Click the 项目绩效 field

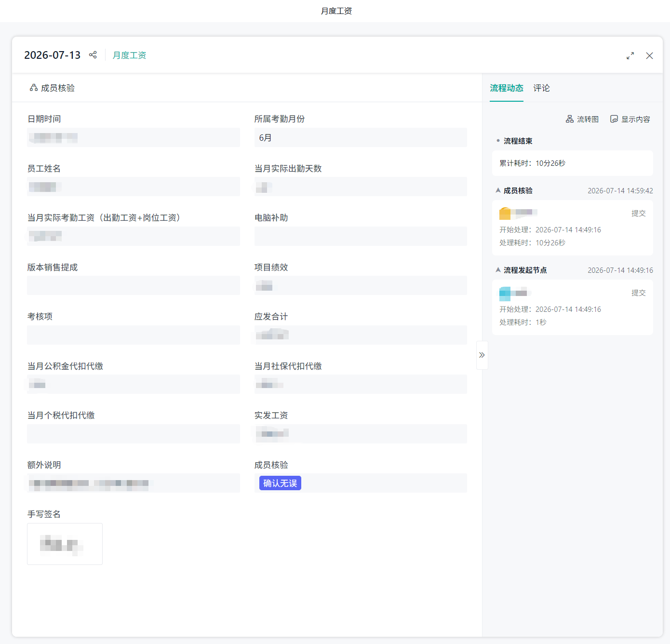[x=361, y=285]
